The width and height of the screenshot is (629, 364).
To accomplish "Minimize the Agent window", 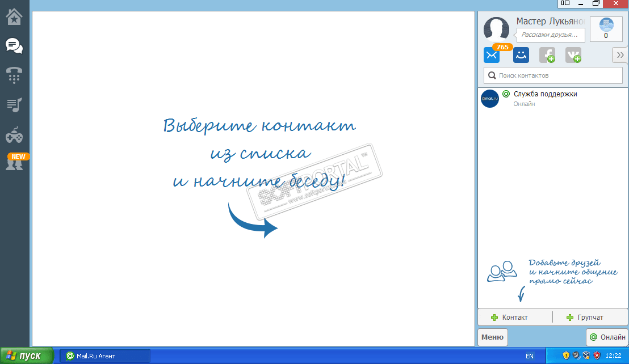I will 580,3.
